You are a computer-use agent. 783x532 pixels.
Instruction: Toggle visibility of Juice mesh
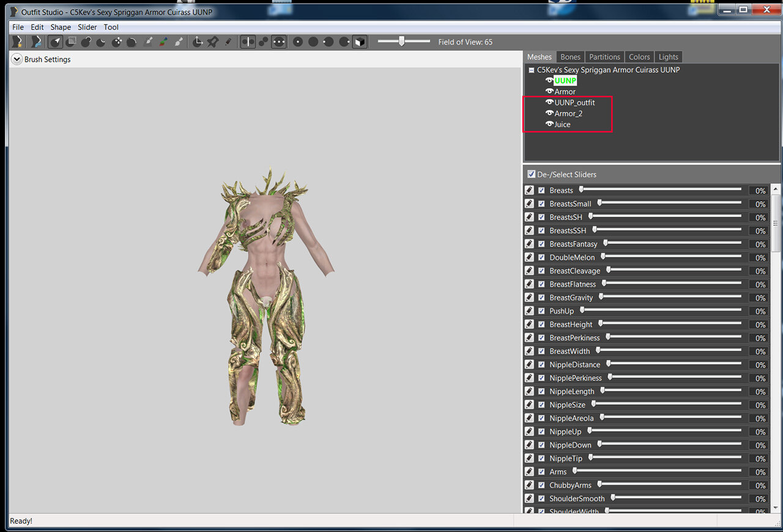(549, 124)
